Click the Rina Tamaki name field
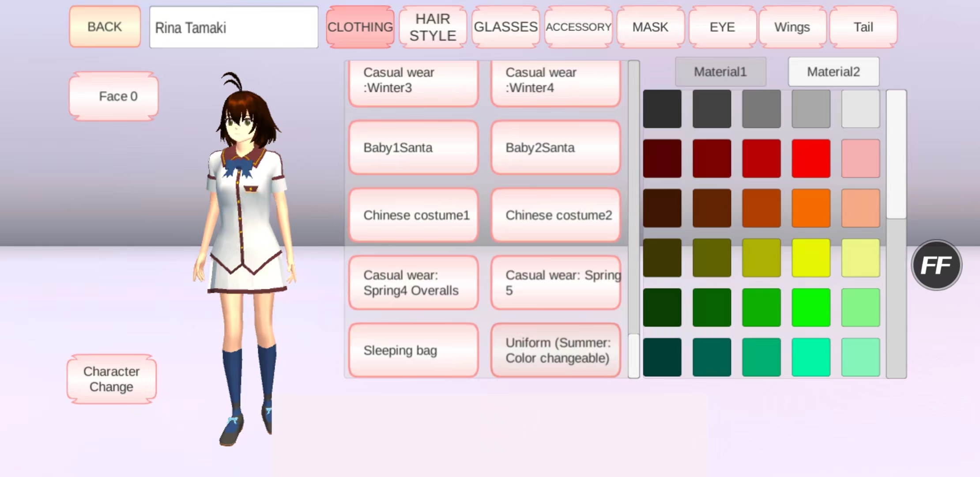Viewport: 980px width, 477px height. [234, 27]
